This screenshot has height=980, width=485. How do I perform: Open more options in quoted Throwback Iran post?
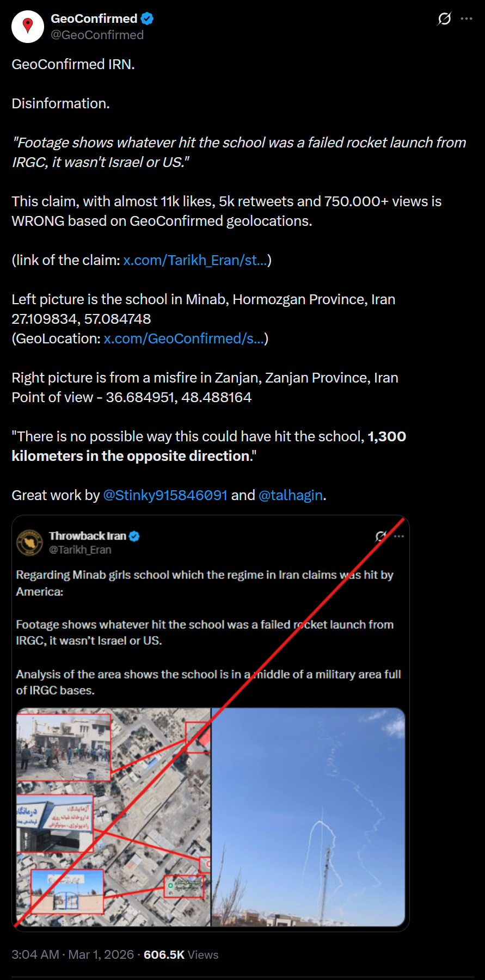pyautogui.click(x=399, y=537)
